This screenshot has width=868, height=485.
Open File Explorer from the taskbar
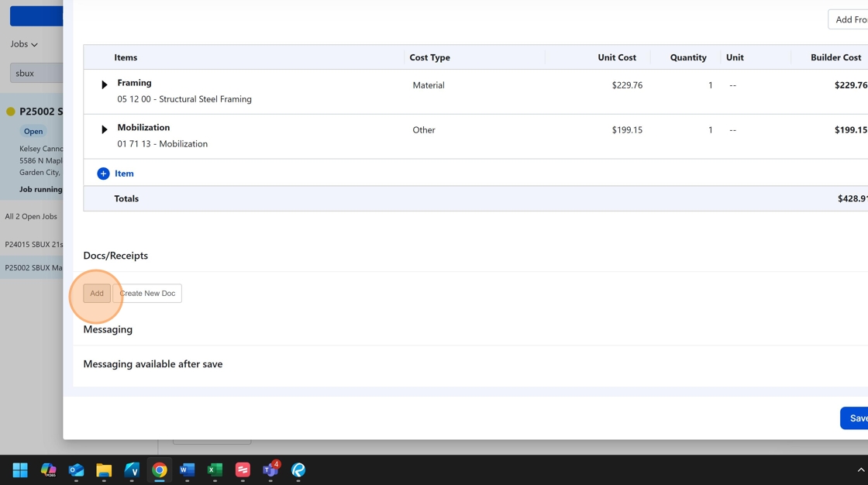click(x=104, y=470)
